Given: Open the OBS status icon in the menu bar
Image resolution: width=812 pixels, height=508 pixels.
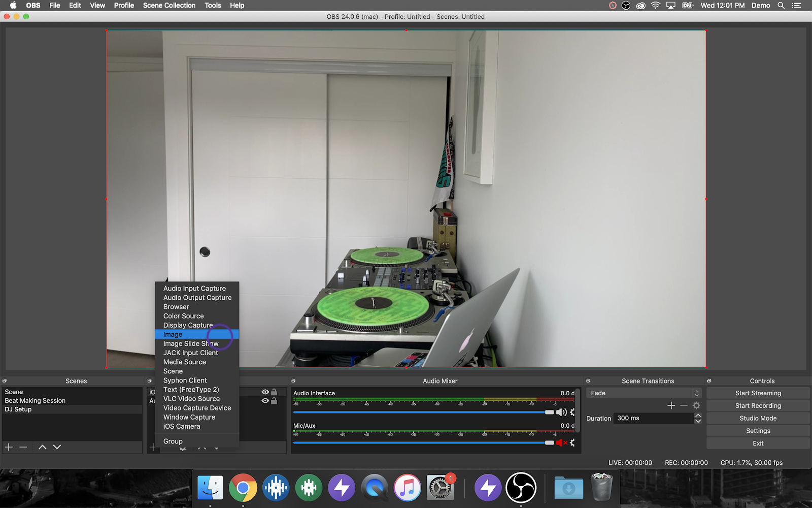Looking at the screenshot, I should pyautogui.click(x=626, y=6).
